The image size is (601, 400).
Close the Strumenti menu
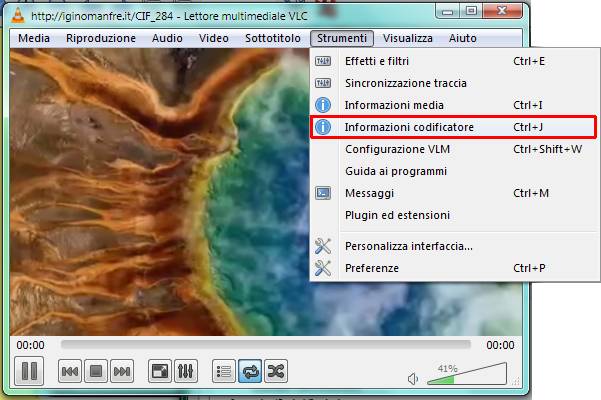pyautogui.click(x=342, y=38)
